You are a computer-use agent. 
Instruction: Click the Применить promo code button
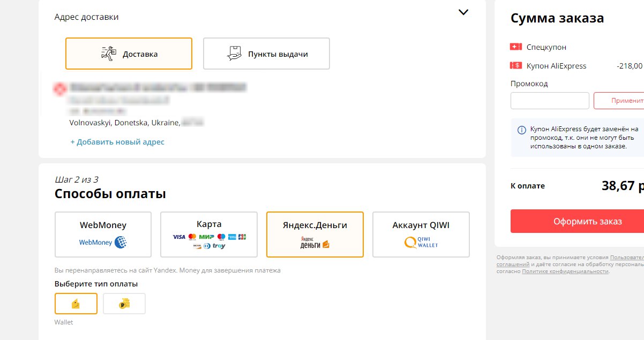pos(619,101)
